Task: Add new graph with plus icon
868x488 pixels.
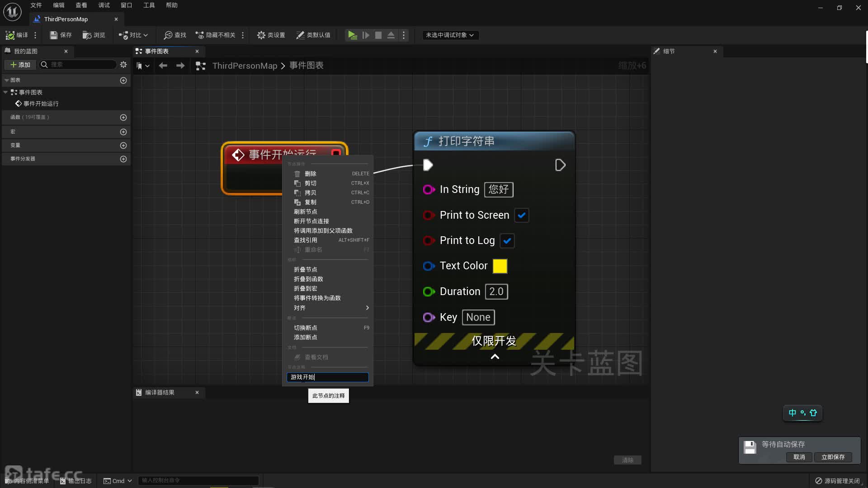Action: tap(123, 80)
